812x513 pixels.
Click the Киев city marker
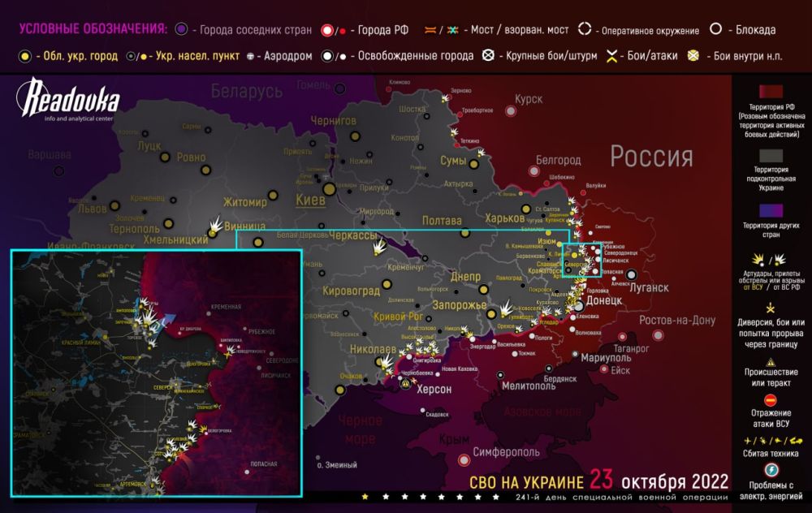pyautogui.click(x=330, y=189)
